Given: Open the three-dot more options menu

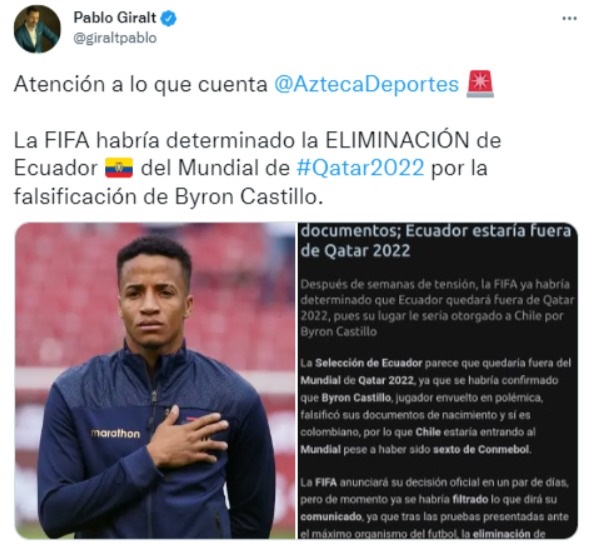Looking at the screenshot, I should pos(569,18).
